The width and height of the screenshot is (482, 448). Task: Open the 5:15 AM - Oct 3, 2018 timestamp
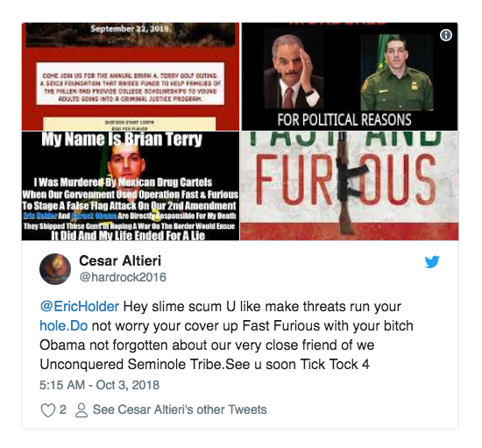click(x=99, y=385)
